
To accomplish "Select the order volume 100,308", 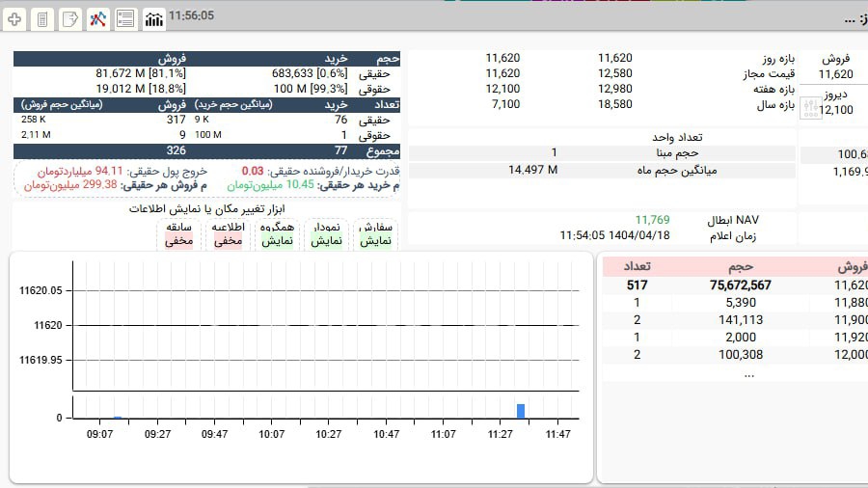I will [741, 355].
